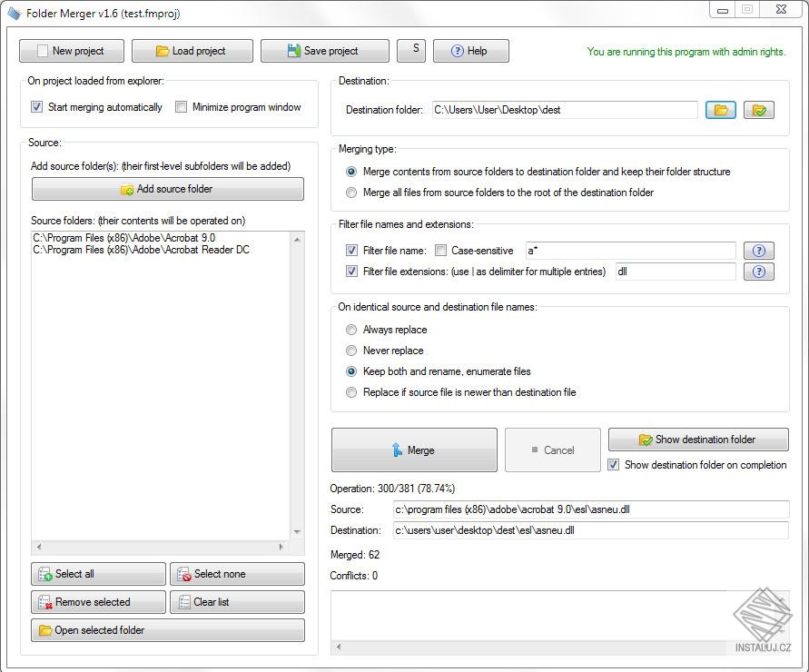Click Open selected folder button
The height and width of the screenshot is (672, 809).
(x=168, y=630)
